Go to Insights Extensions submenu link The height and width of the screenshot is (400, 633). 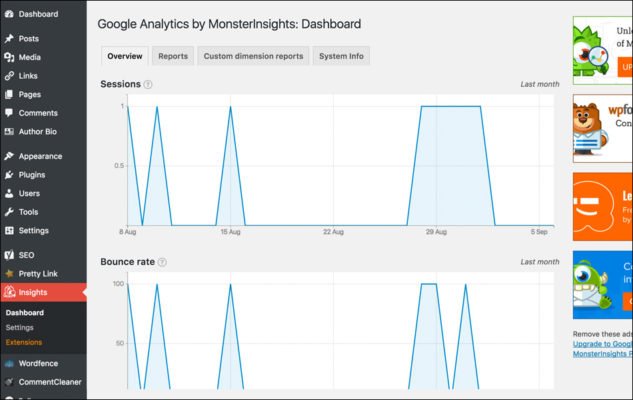pyautogui.click(x=24, y=342)
